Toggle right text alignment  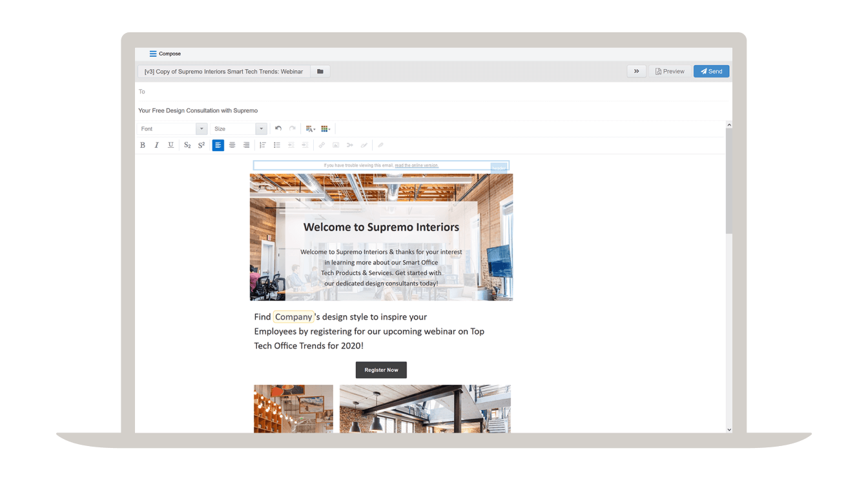[x=246, y=145]
